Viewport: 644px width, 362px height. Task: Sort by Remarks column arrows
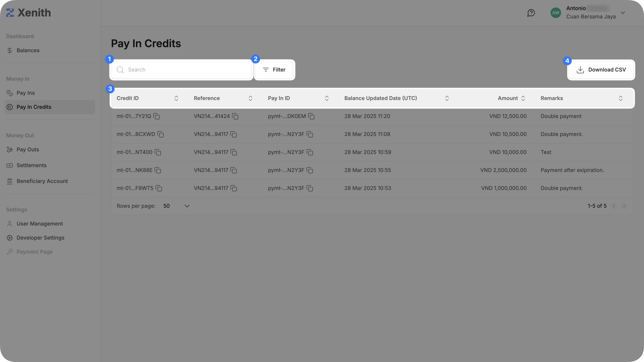[x=621, y=98]
